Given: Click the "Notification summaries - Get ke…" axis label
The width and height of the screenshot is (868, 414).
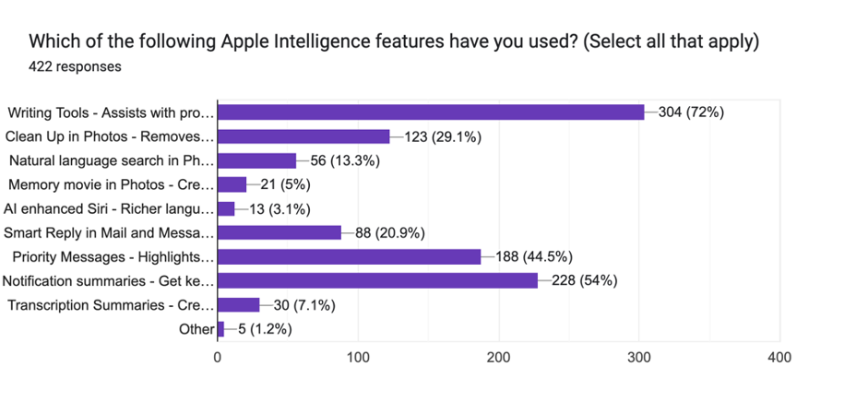Looking at the screenshot, I should pos(108,281).
